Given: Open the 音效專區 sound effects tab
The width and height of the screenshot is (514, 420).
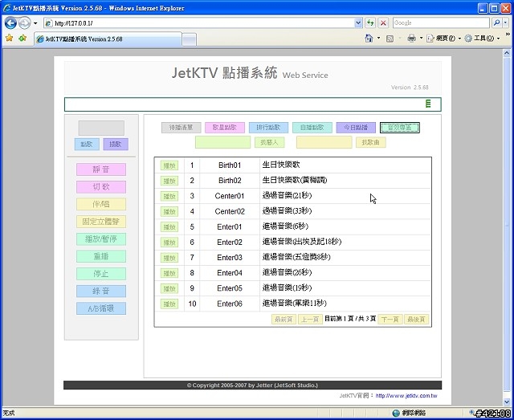Looking at the screenshot, I should 400,128.
